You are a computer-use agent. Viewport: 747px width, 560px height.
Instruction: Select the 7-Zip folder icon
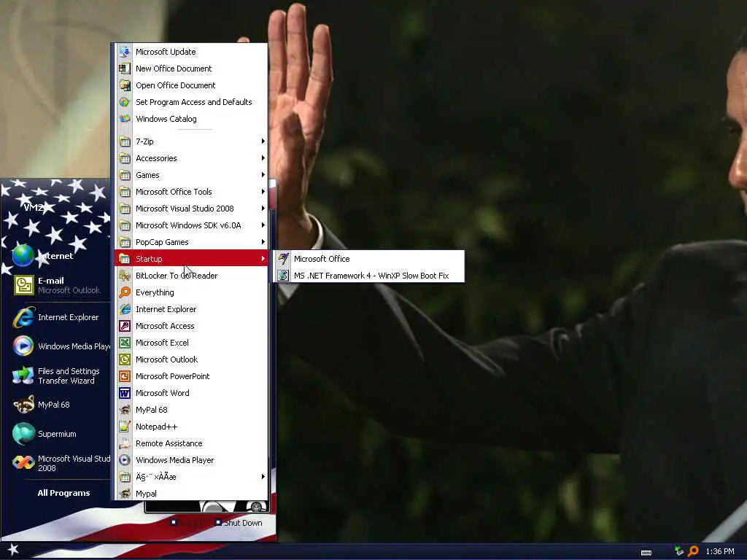[x=125, y=141]
